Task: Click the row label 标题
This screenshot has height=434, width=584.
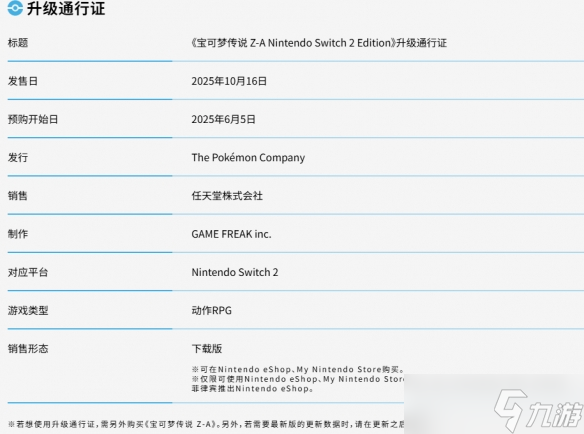Action: (18, 43)
